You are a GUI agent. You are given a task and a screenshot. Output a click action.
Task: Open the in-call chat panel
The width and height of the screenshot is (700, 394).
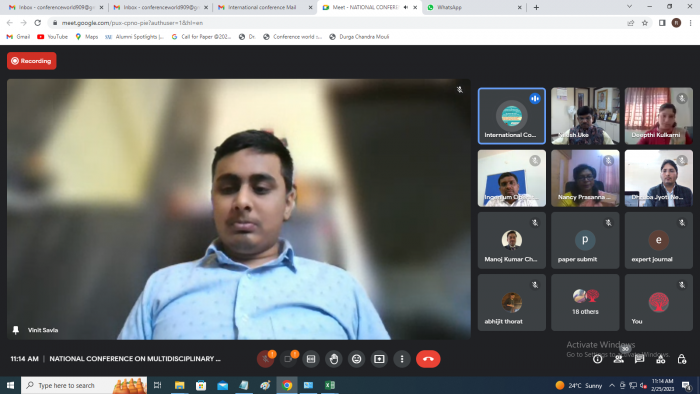tap(639, 359)
